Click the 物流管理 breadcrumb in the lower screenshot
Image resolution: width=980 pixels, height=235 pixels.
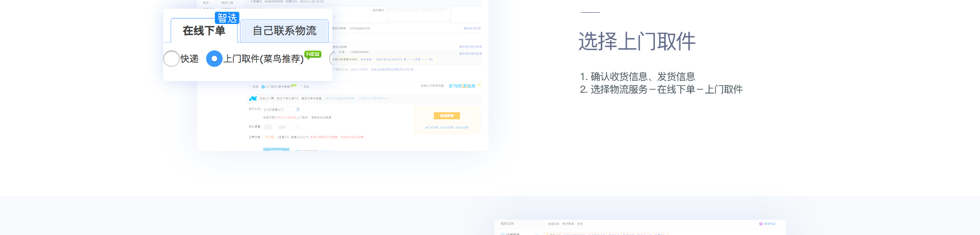[568, 224]
